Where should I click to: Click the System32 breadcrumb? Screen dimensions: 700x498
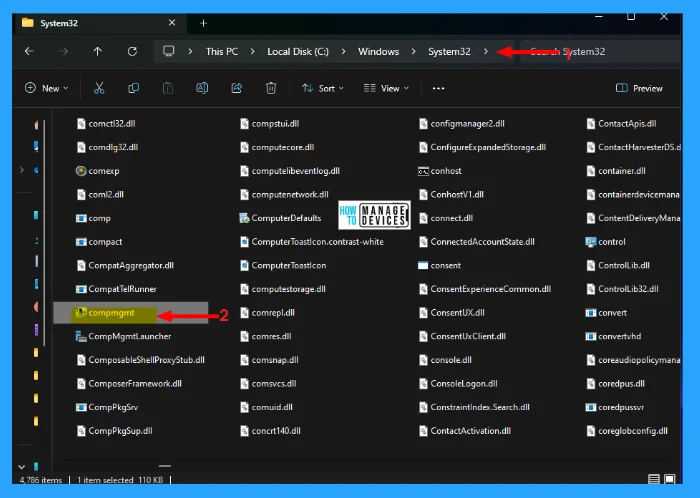(x=449, y=52)
